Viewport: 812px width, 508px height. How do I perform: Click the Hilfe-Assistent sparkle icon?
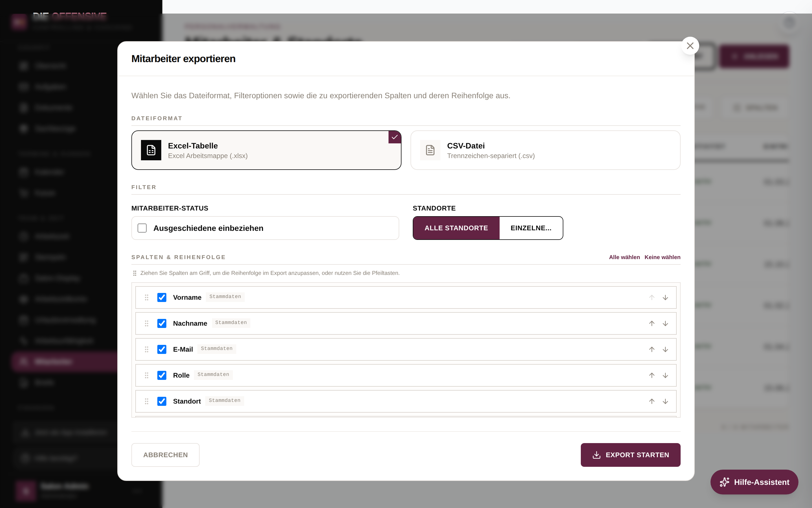click(x=724, y=482)
